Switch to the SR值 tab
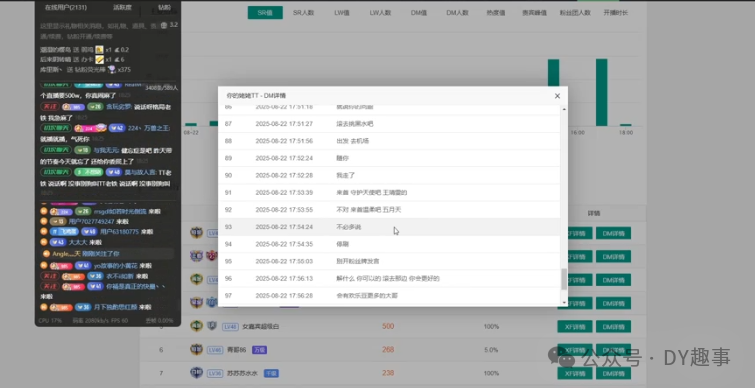 coord(265,13)
